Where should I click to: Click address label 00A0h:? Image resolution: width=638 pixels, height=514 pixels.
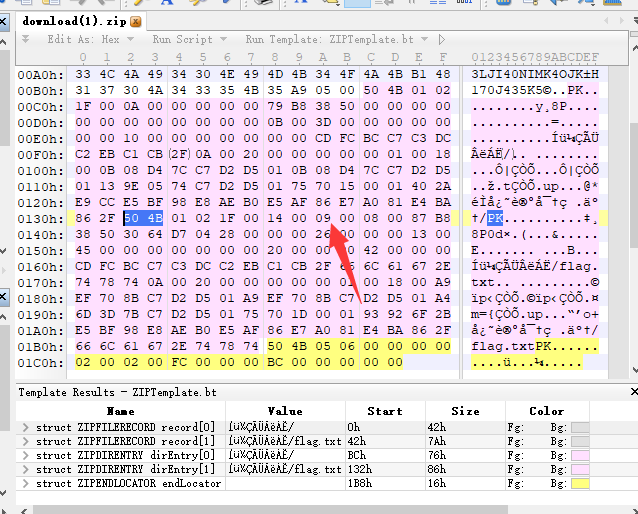(x=41, y=75)
